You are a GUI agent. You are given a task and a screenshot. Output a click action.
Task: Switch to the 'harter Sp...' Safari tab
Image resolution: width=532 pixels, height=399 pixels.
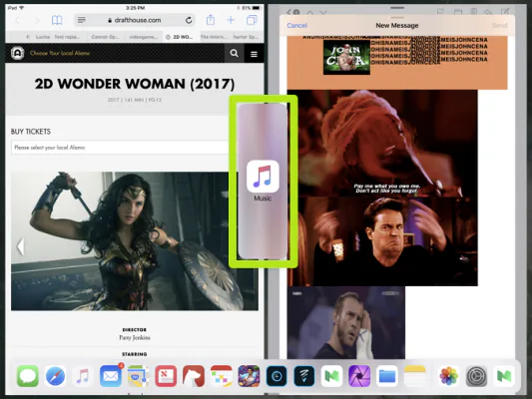tap(246, 37)
